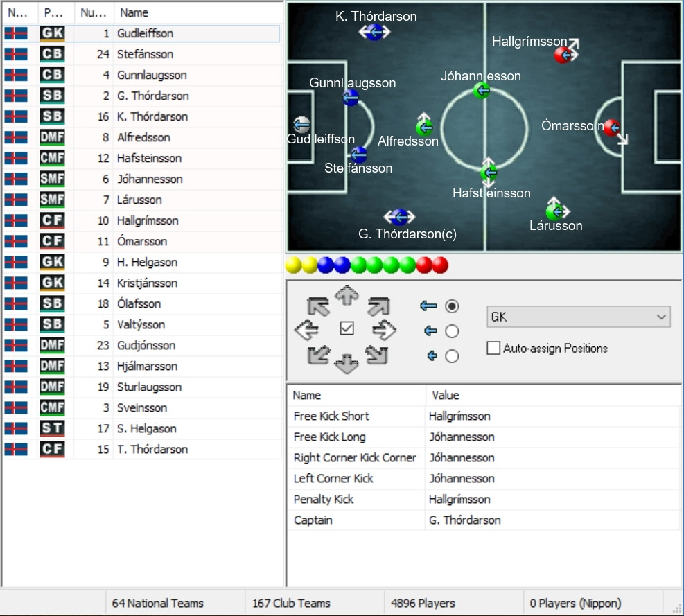Click 4896 Players status bar entry

point(423,604)
